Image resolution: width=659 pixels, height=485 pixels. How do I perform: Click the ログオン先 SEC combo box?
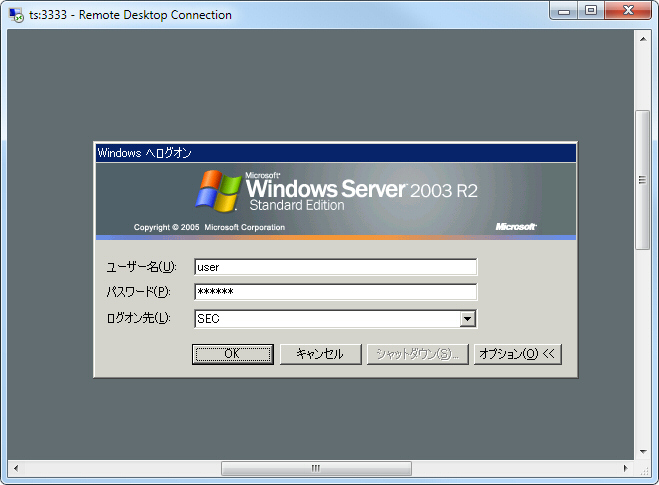click(x=335, y=319)
